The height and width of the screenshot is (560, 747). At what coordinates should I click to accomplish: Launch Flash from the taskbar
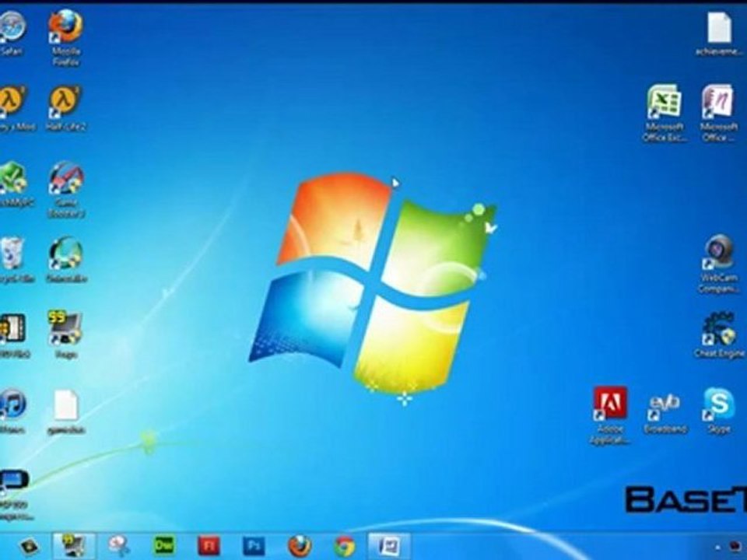click(209, 546)
